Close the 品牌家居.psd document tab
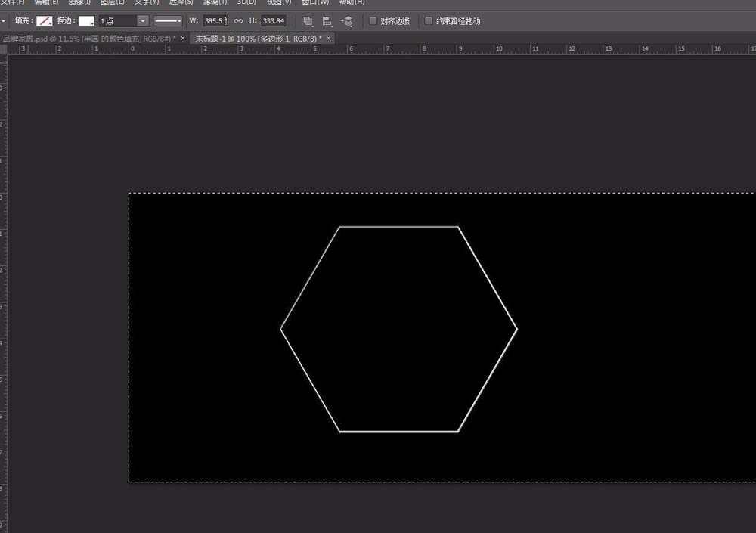Image resolution: width=756 pixels, height=533 pixels. click(x=184, y=38)
